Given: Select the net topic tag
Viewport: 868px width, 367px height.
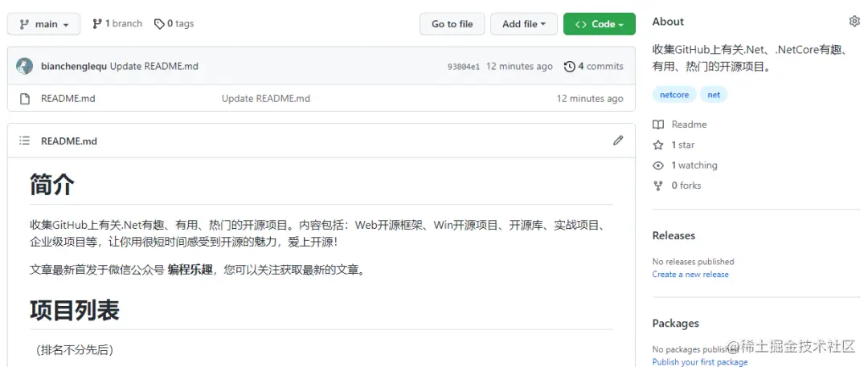Looking at the screenshot, I should click(714, 95).
